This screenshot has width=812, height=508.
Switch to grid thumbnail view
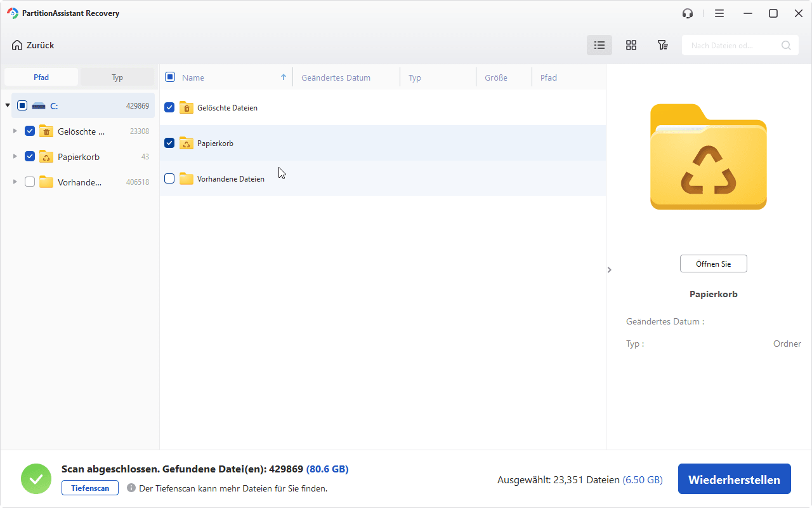(631, 45)
